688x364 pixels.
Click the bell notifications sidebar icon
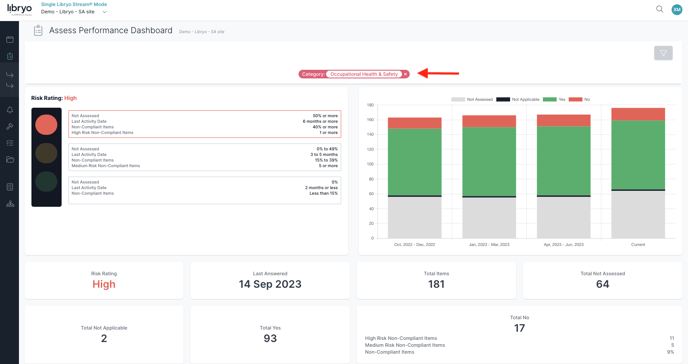click(10, 110)
